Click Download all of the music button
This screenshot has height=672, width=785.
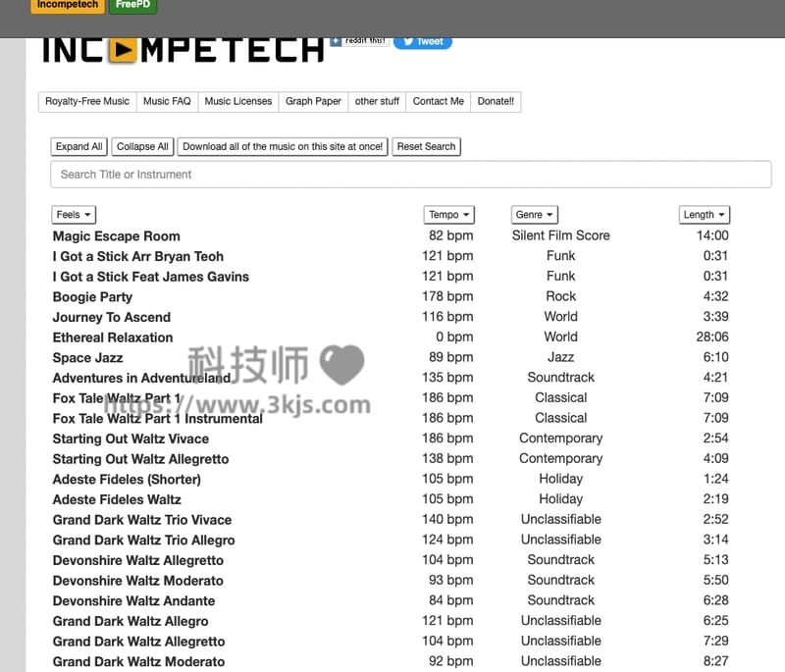click(283, 146)
